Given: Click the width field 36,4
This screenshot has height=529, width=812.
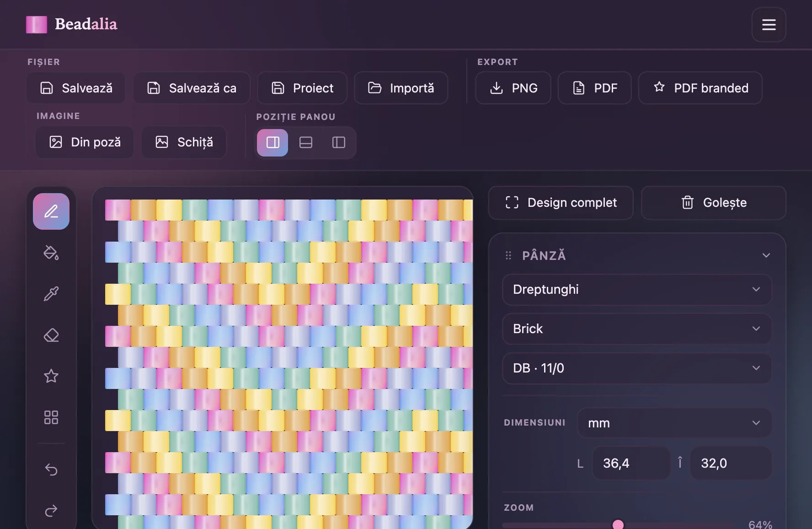Looking at the screenshot, I should click(x=631, y=464).
